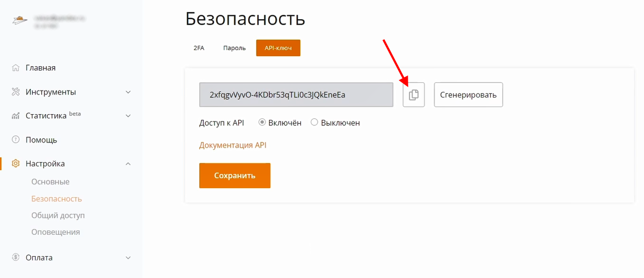Click the tools icon beside Инструменты
Image resolution: width=644 pixels, height=278 pixels.
click(16, 92)
